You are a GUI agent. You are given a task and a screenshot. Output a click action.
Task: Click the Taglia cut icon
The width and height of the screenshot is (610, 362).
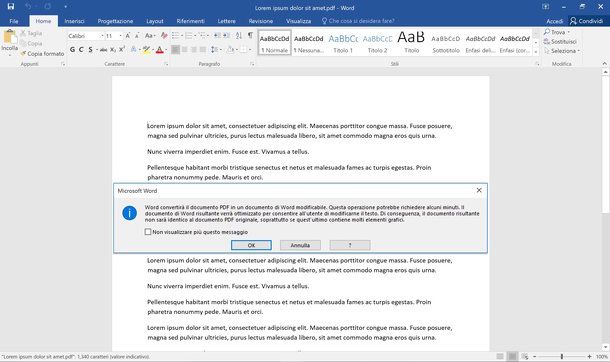(x=23, y=33)
